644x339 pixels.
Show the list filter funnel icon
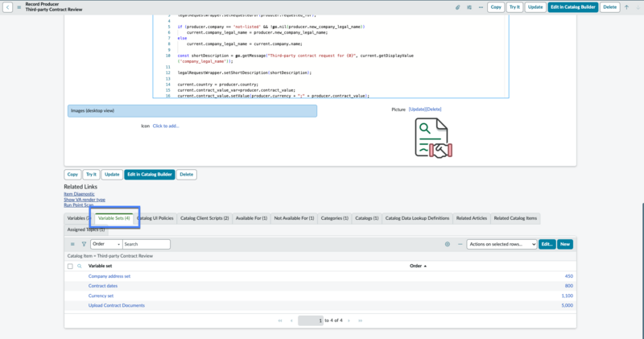[84, 244]
